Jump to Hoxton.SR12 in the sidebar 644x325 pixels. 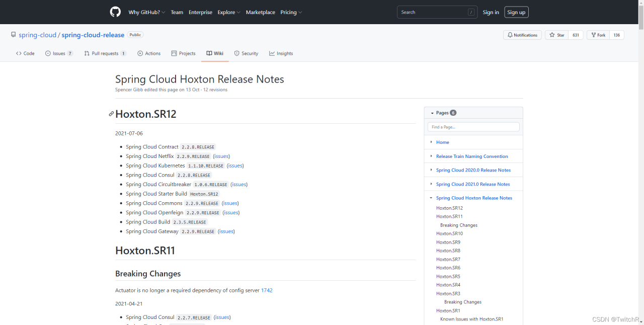(449, 208)
